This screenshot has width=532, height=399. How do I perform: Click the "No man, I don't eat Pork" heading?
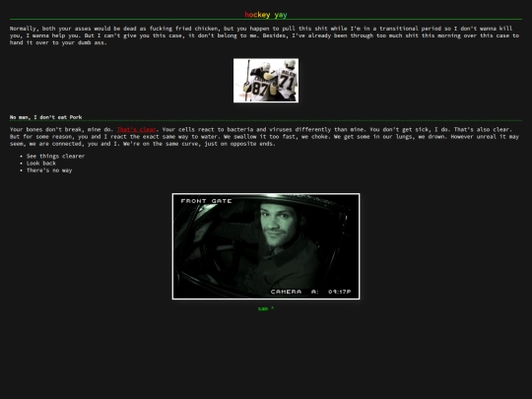pos(45,117)
